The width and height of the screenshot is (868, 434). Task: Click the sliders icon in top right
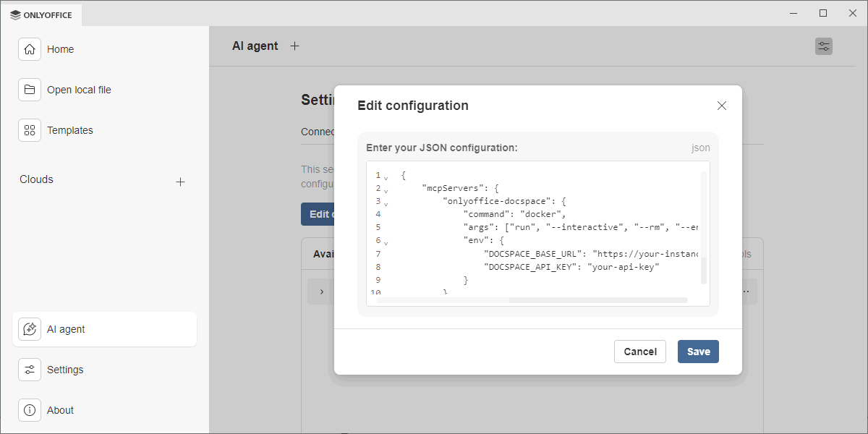(823, 46)
